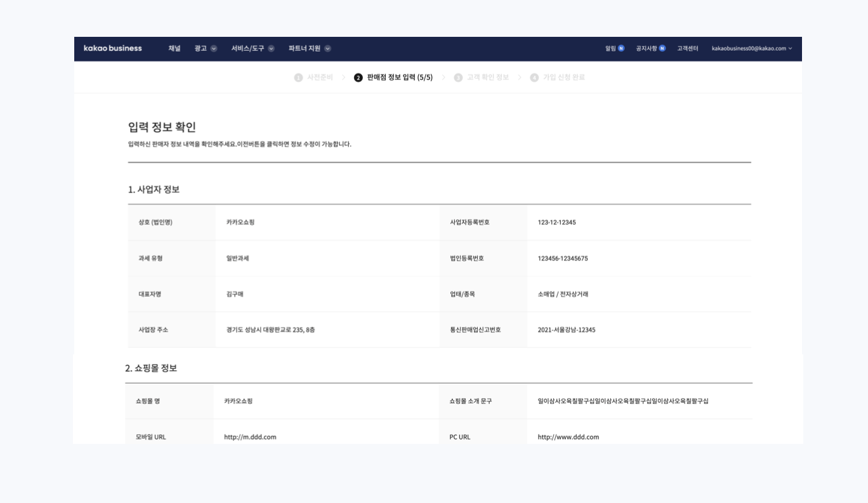The width and height of the screenshot is (868, 503).
Task: Open the kakaobusiness00@kakao.com account dropdown
Action: tap(752, 48)
